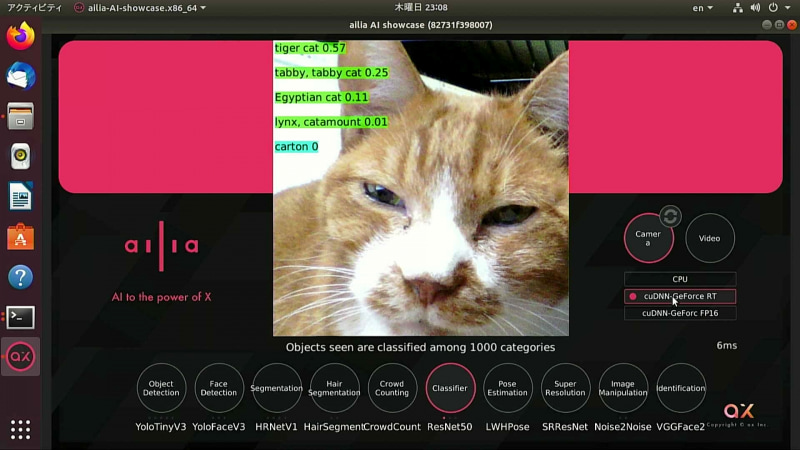
Task: Click the SRResNet model name
Action: 565,427
